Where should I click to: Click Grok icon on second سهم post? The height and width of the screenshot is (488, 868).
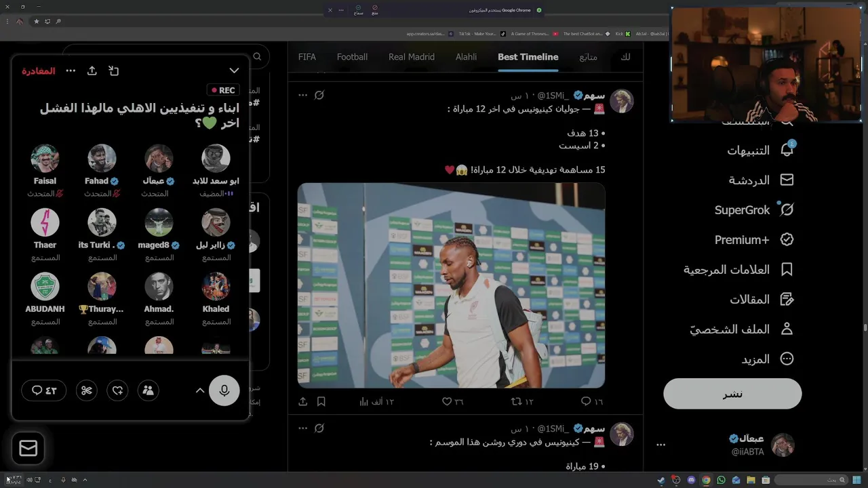[x=319, y=428]
